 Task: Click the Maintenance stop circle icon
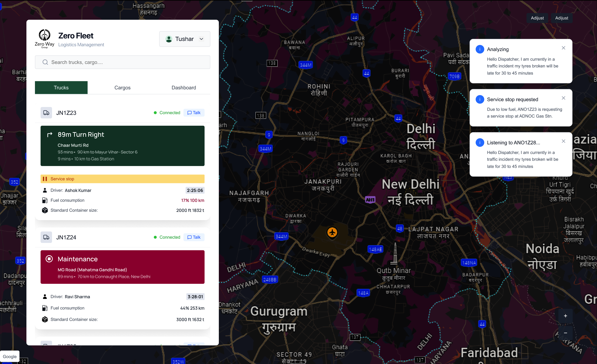(x=49, y=259)
